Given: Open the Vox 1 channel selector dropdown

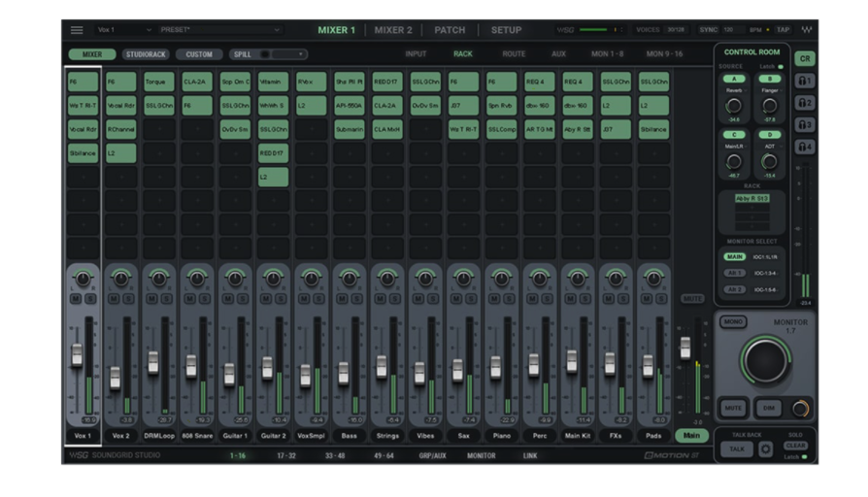Looking at the screenshot, I should [124, 30].
